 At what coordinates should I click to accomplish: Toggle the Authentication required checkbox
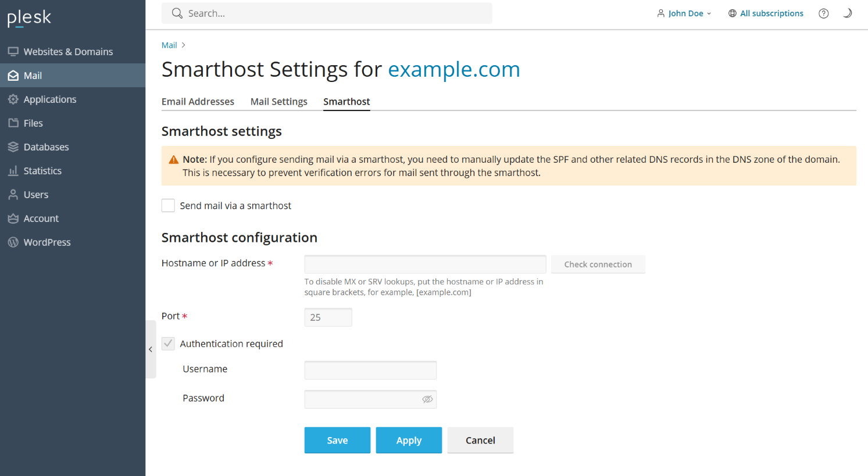pos(168,343)
